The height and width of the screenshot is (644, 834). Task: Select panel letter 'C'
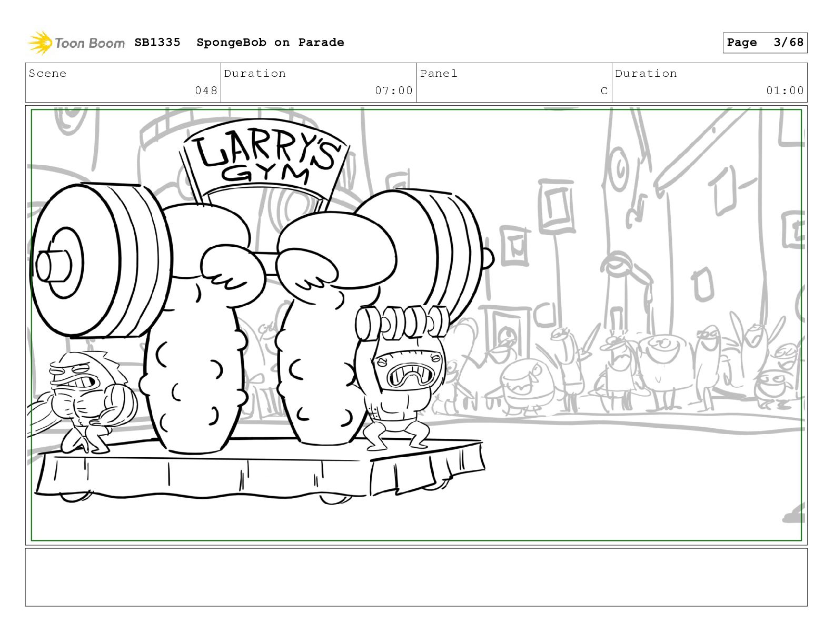coord(604,90)
